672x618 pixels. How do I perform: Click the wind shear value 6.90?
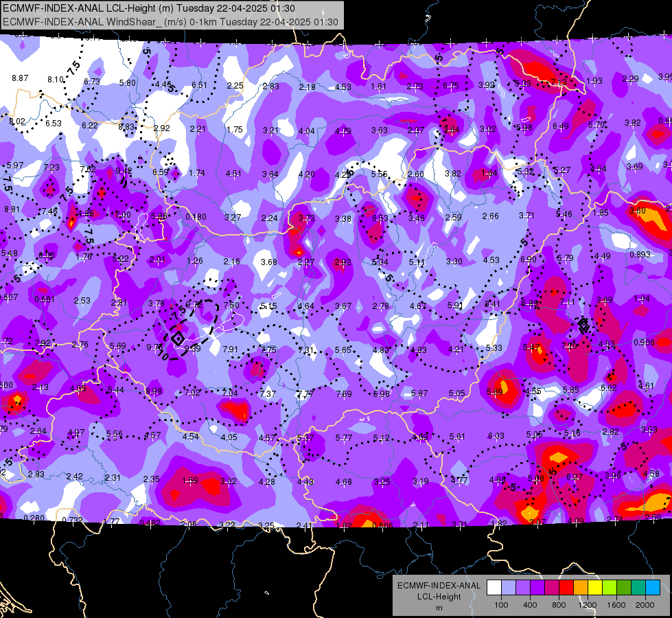coord(528,259)
